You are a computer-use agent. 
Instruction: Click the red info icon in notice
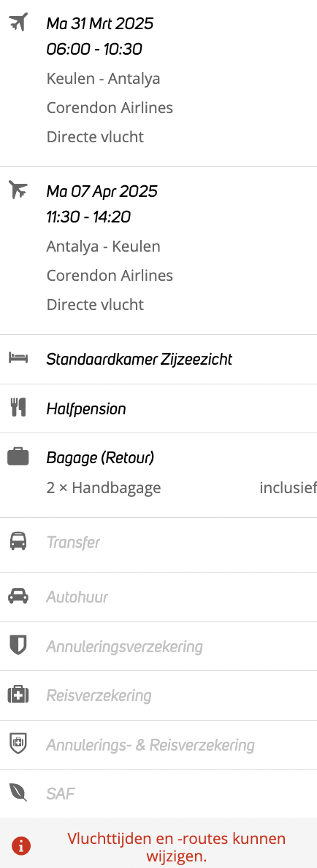(21, 845)
